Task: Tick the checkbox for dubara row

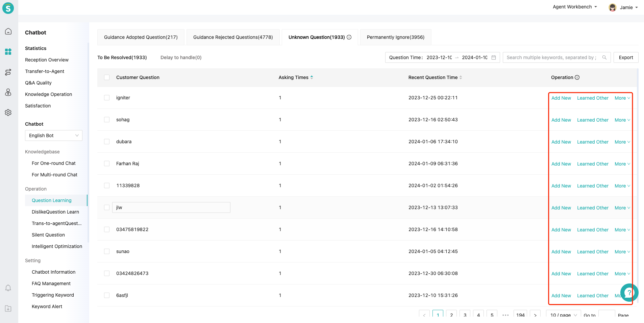Action: point(107,142)
